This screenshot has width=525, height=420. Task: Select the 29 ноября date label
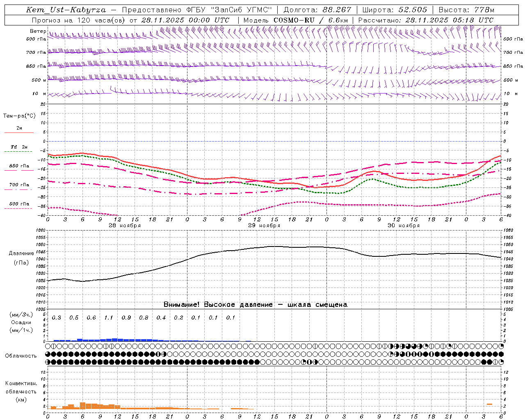(264, 226)
